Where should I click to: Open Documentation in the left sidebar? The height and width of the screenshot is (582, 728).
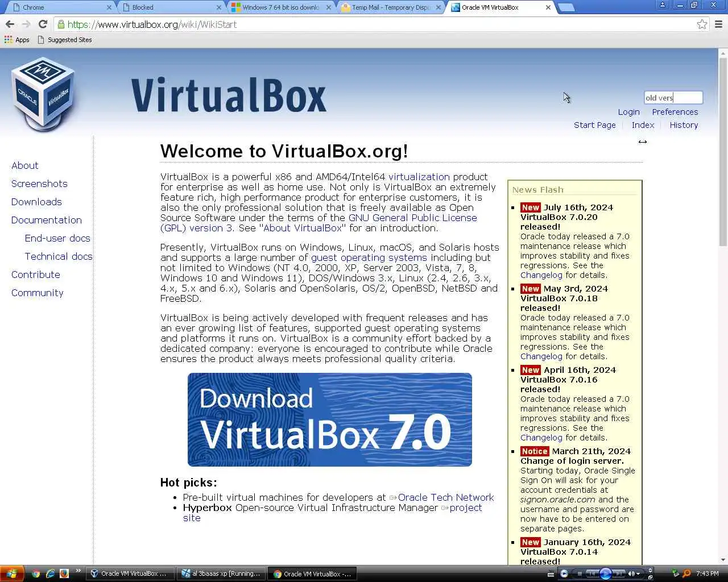47,220
